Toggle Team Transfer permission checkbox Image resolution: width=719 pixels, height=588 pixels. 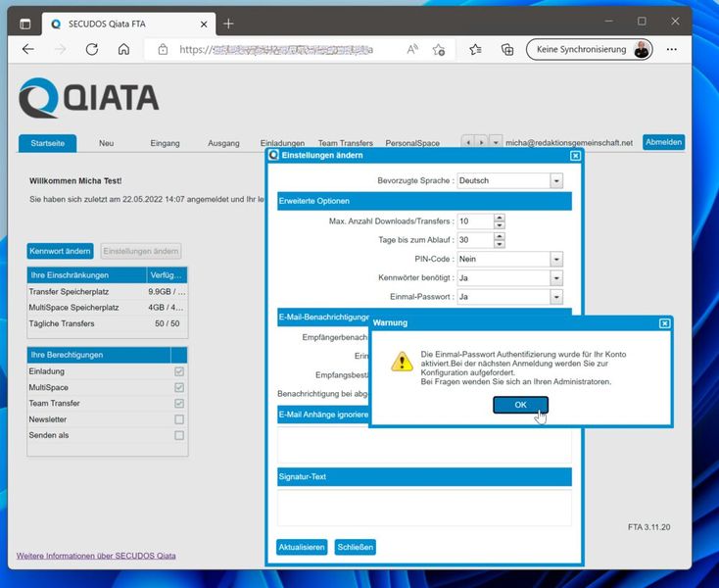tap(179, 404)
